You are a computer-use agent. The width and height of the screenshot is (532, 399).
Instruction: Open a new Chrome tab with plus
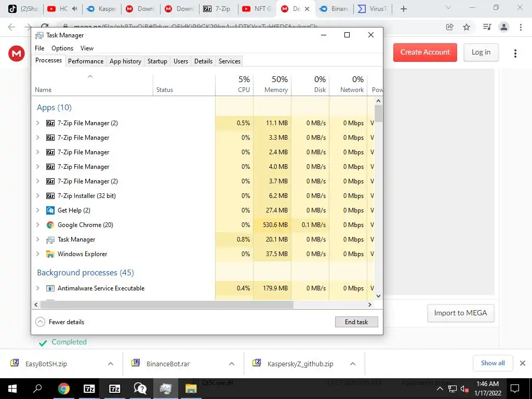pos(403,9)
